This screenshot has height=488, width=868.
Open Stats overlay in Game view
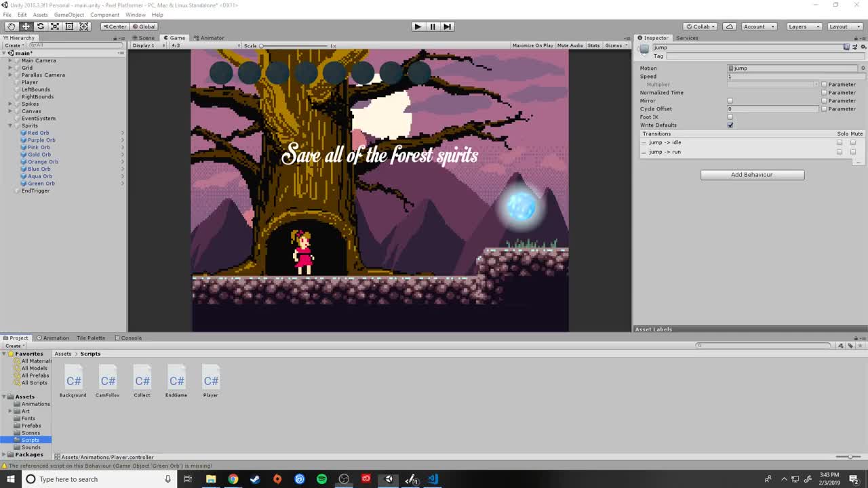(x=594, y=45)
